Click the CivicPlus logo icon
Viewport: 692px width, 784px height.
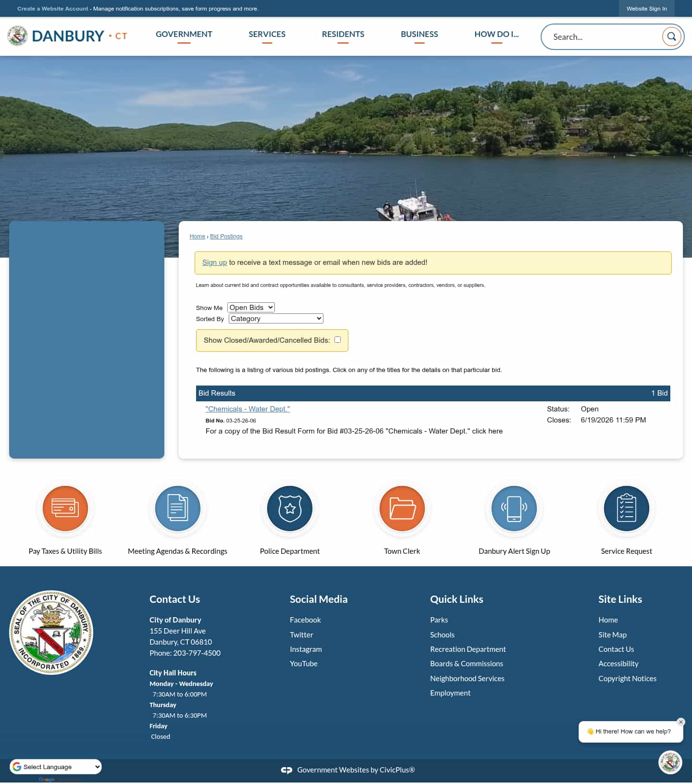286,770
